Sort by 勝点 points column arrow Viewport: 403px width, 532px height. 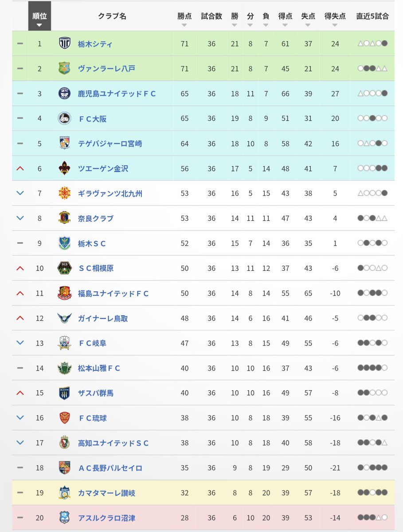pos(184,25)
